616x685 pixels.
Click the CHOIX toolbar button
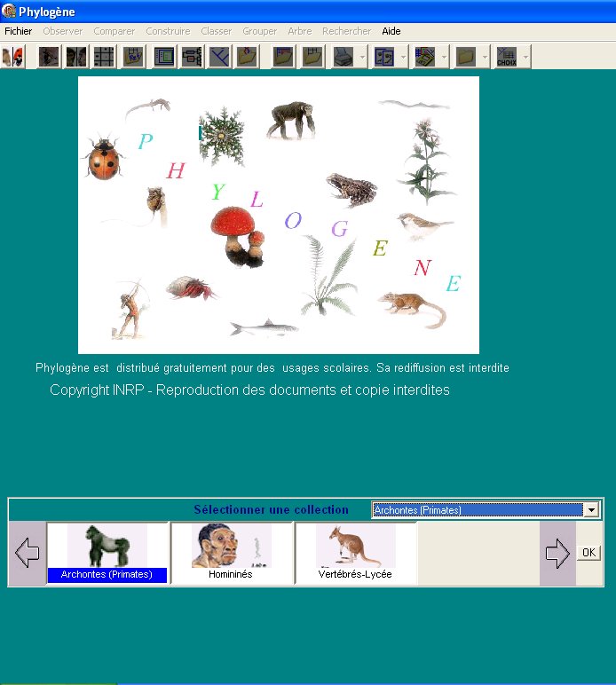[507, 57]
